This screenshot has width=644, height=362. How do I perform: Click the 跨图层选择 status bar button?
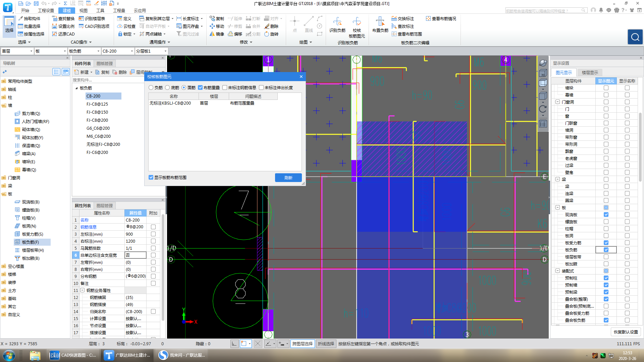(302, 344)
